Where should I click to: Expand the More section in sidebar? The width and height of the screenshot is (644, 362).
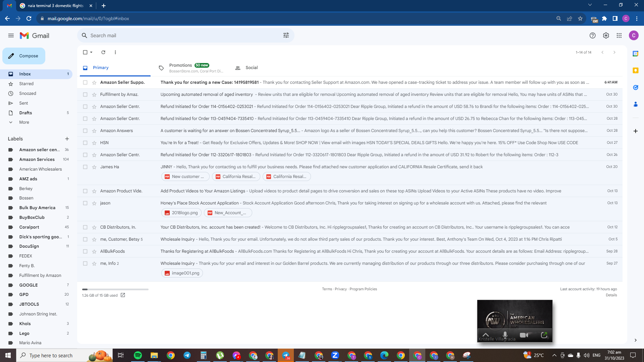tap(24, 122)
